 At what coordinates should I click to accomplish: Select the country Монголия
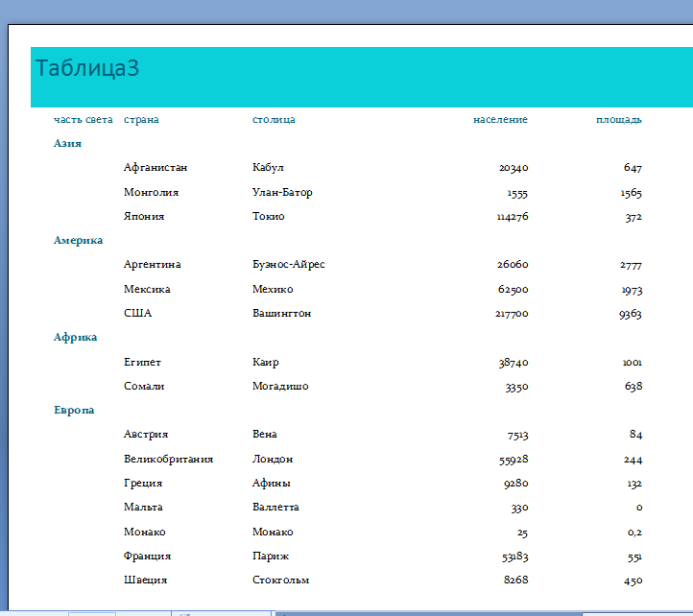(151, 192)
